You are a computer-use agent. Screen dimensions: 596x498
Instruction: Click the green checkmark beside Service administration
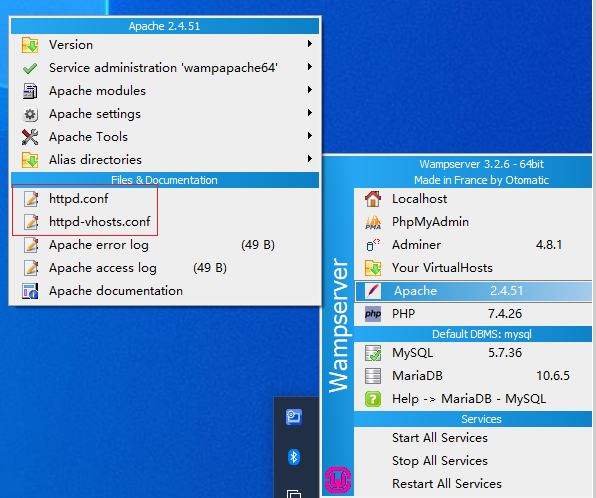30,68
